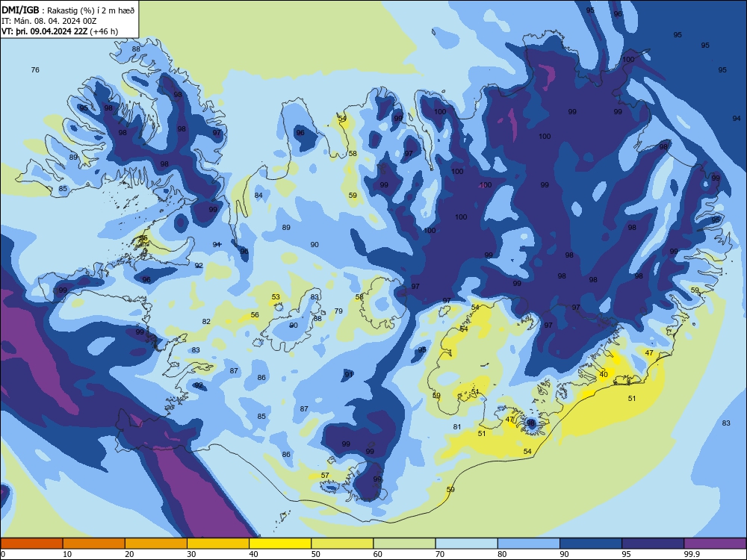The image size is (747, 560).
Task: Select the purple above-99.9 legend swatch
Action: coord(715,544)
